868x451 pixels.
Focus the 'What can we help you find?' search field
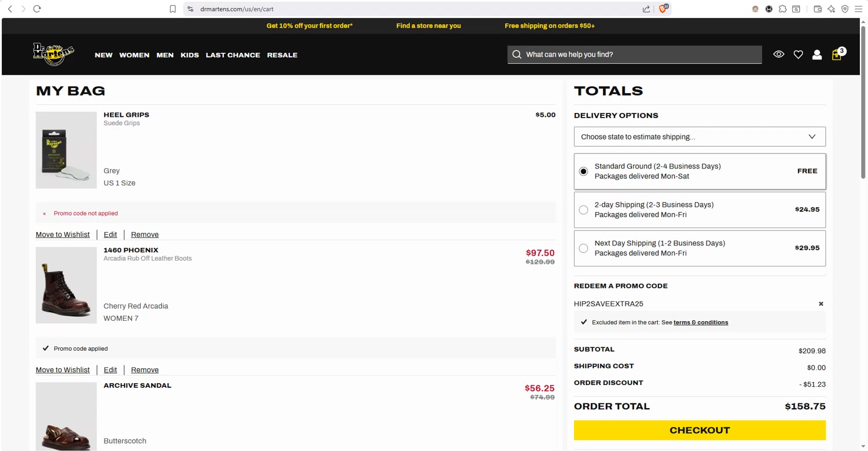635,54
